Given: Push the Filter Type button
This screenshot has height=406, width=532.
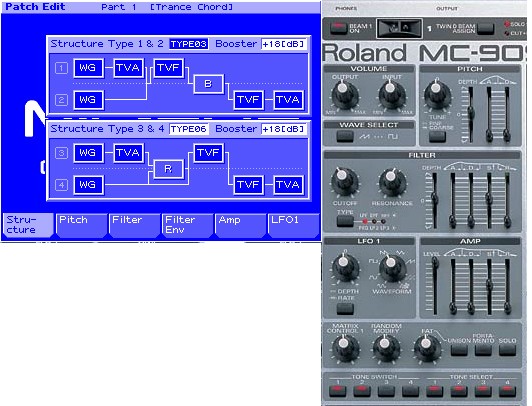Looking at the screenshot, I should pos(345,221).
